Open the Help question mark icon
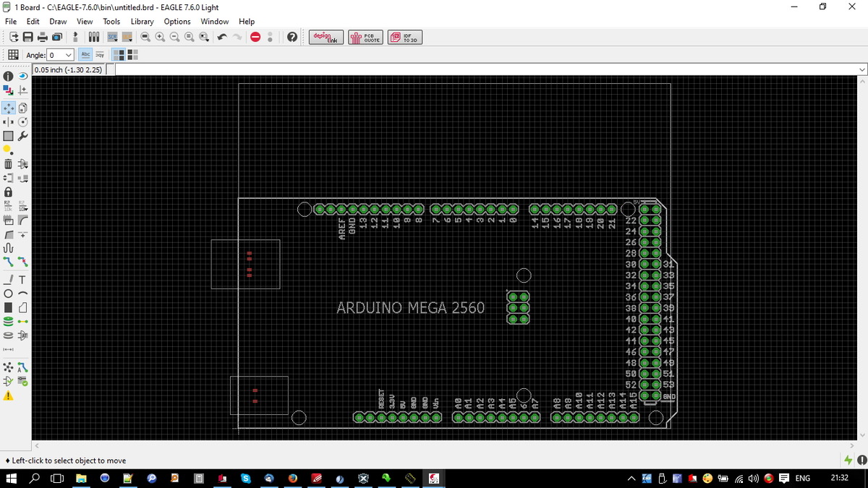Screen dimensions: 868x488 tap(292, 37)
